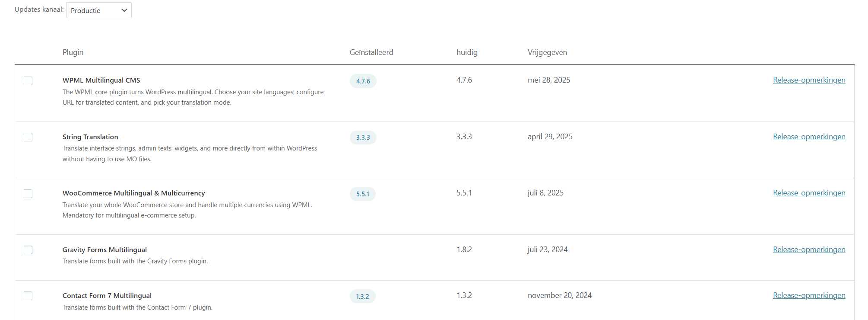Click the Vrijgegeven column header
Image resolution: width=868 pixels, height=320 pixels.
coord(547,52)
